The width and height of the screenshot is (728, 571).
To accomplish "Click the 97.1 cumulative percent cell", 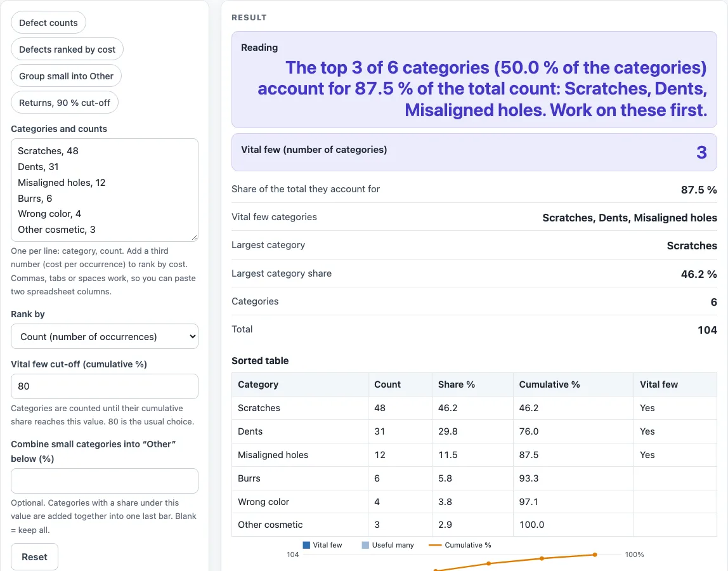I will [x=573, y=502].
